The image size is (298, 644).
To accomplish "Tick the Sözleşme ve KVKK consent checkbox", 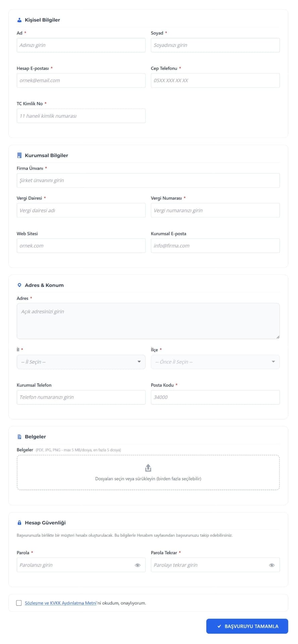I will pyautogui.click(x=19, y=603).
